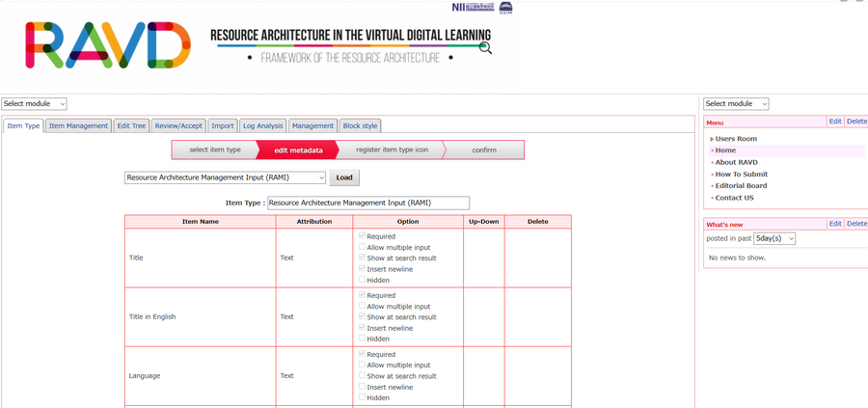Screen dimensions: 868x408
Task: Click the Load button
Action: (x=344, y=177)
